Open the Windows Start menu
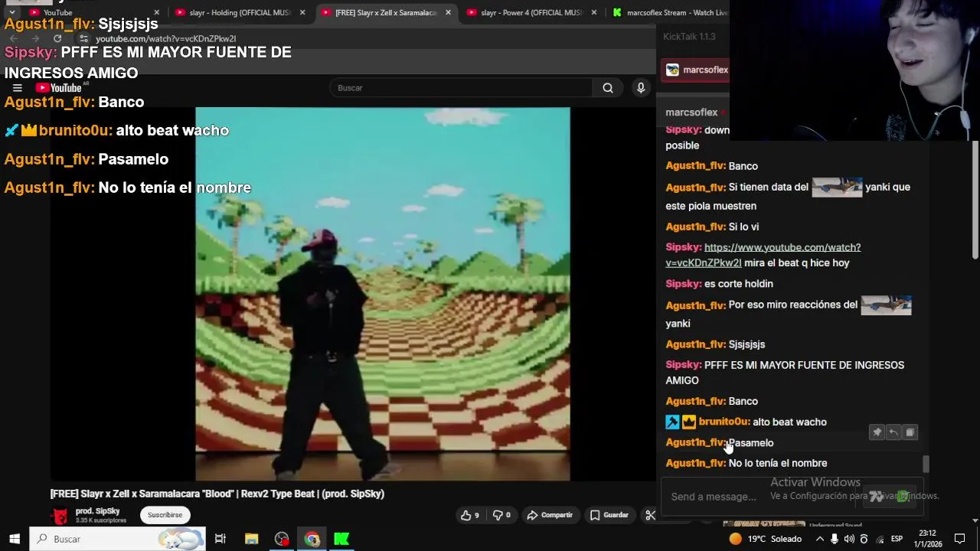980x551 pixels. click(14, 539)
